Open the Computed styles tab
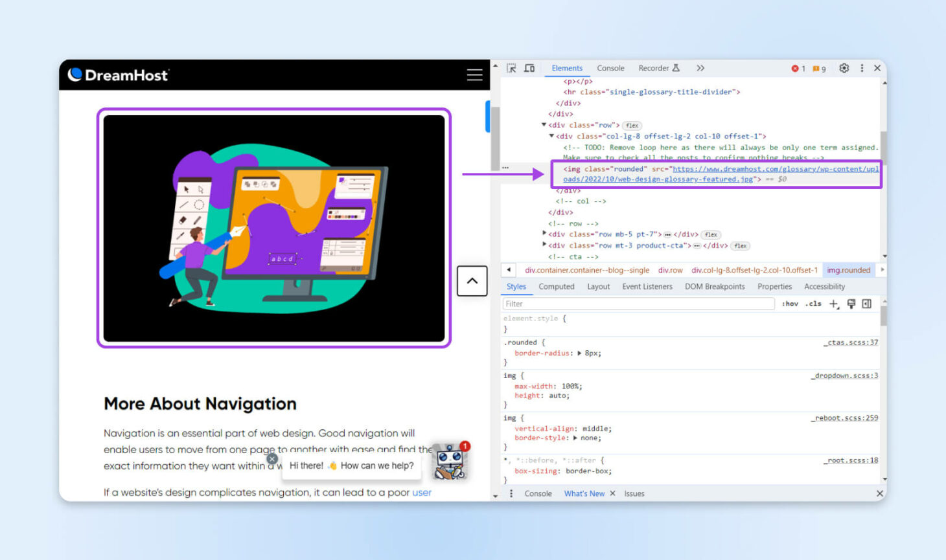The width and height of the screenshot is (946, 560). (556, 286)
